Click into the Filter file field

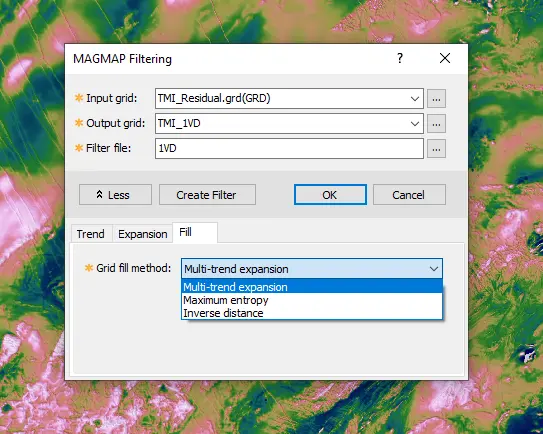coord(289,149)
